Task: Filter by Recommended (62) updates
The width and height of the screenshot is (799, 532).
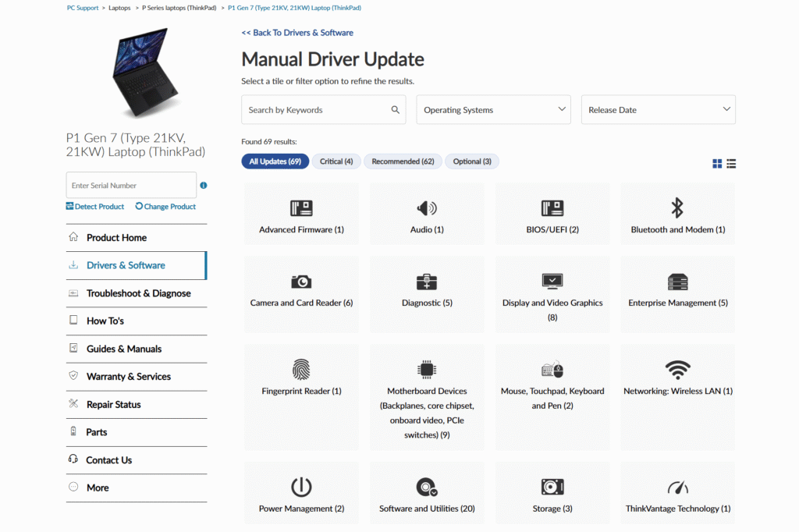Action: (403, 161)
